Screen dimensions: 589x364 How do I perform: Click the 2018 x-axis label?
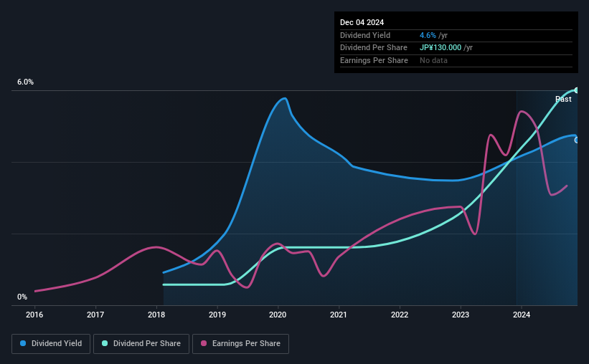tap(156, 315)
